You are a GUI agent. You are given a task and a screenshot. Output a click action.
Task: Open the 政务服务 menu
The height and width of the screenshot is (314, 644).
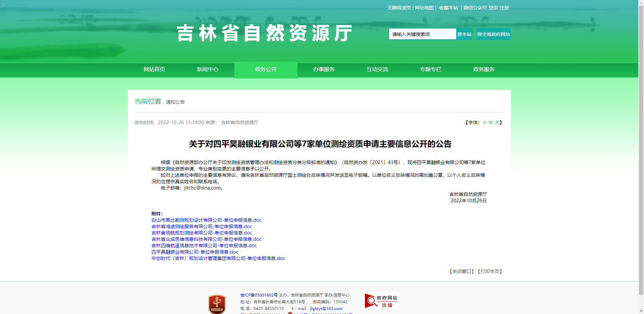pos(484,70)
